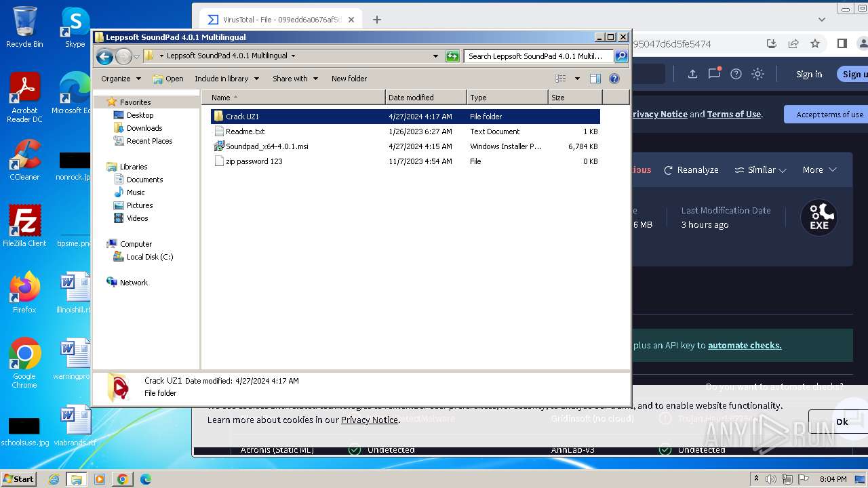Open the Organize menu
Viewport: 868px width, 488px height.
point(121,79)
